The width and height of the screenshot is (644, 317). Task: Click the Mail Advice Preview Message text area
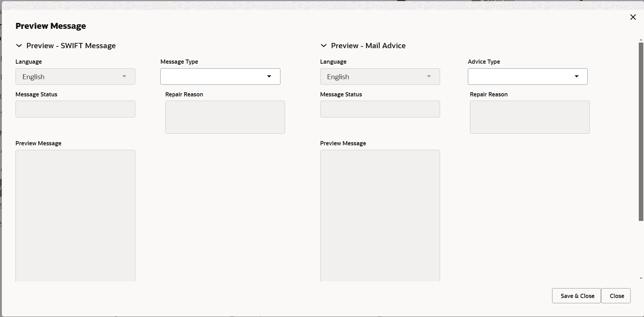point(380,216)
